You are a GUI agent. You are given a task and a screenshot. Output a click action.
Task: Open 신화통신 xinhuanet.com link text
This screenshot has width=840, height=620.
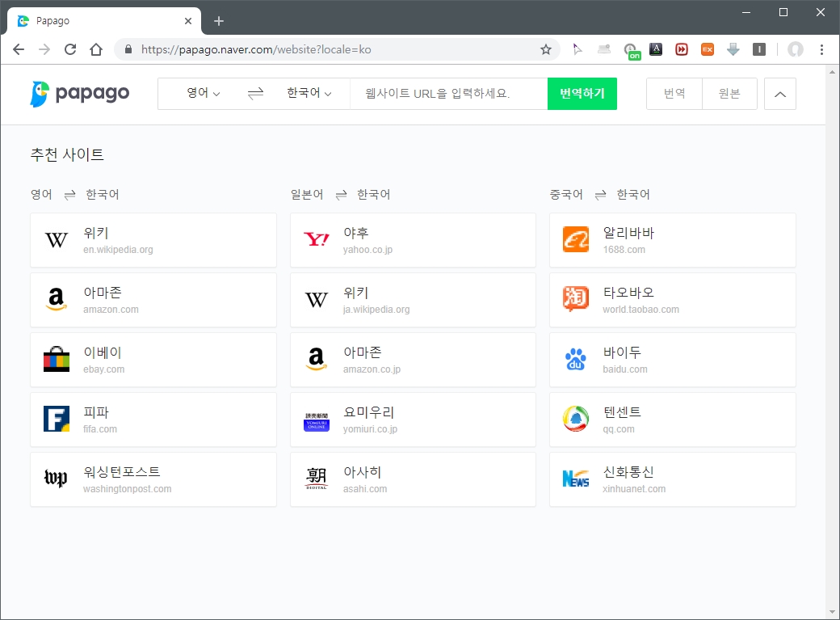[634, 479]
